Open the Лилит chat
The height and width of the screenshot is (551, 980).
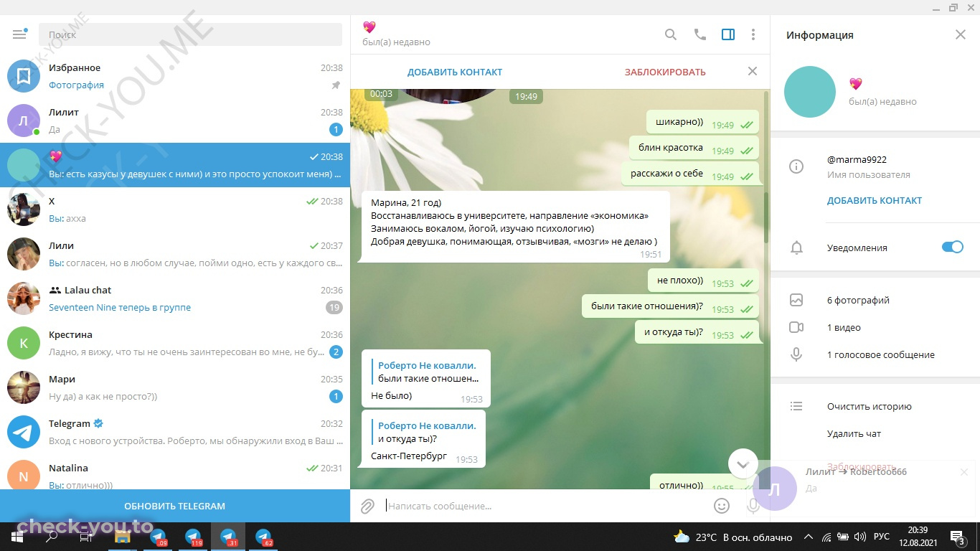pos(175,121)
